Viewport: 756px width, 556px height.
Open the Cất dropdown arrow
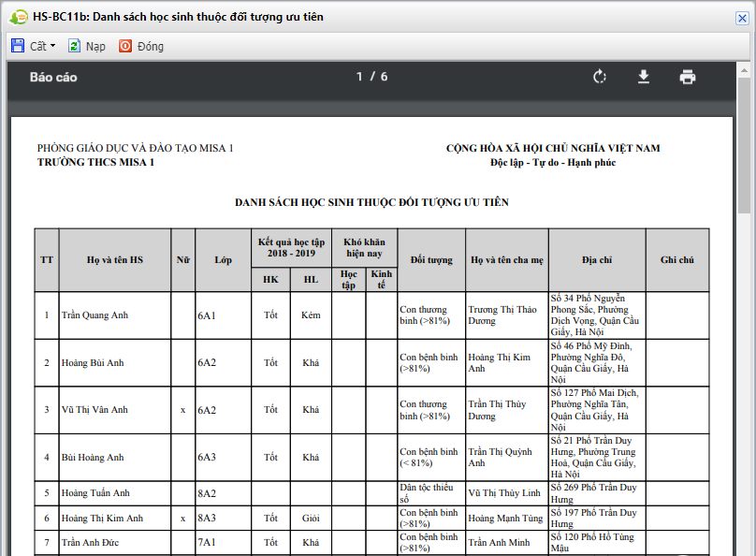(x=53, y=46)
